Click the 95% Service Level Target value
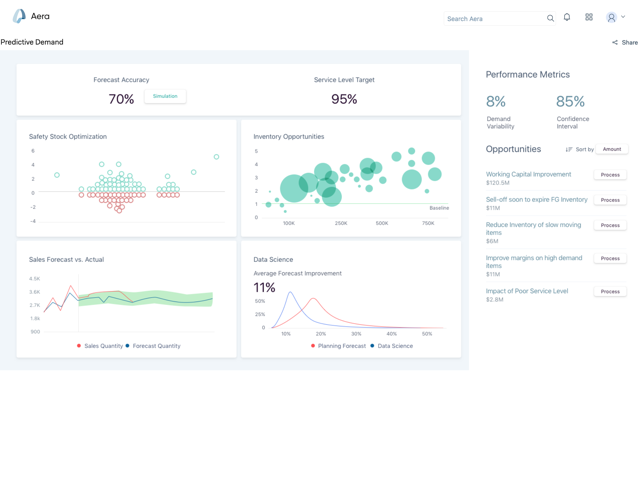 coord(344,99)
